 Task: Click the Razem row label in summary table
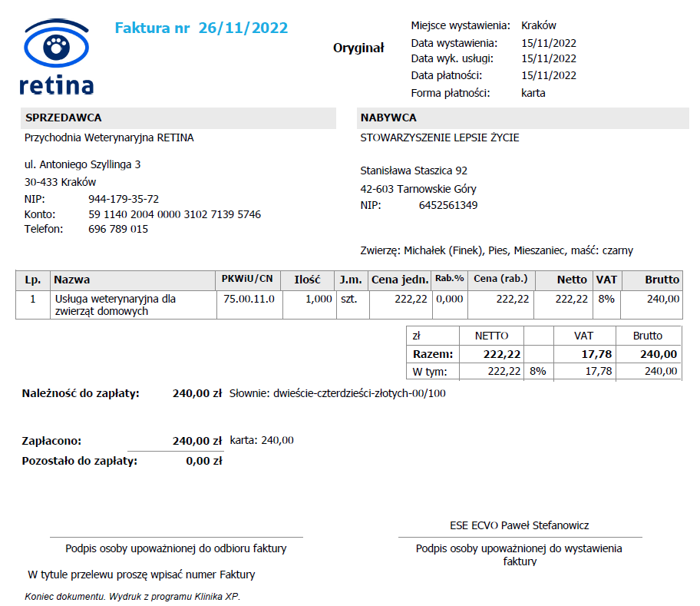[433, 354]
